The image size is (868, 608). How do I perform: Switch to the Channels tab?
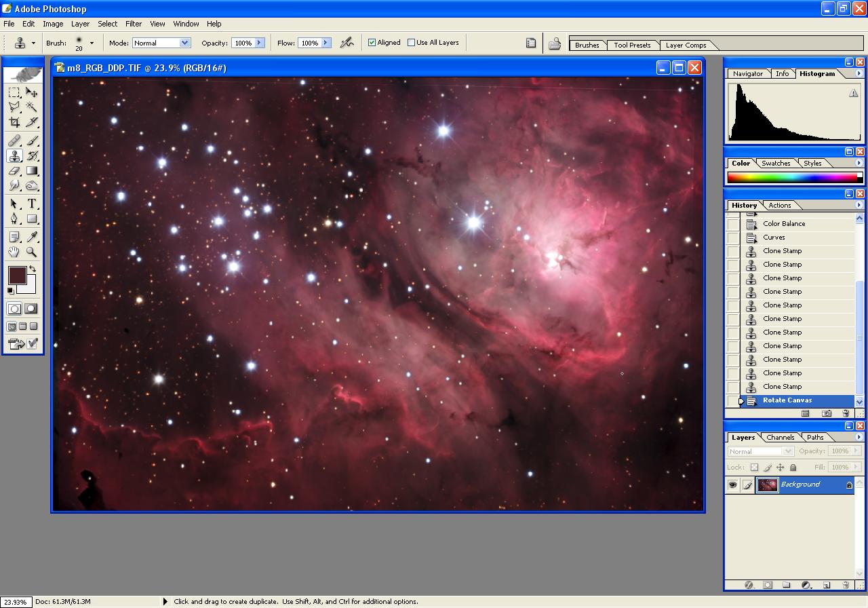pos(780,438)
